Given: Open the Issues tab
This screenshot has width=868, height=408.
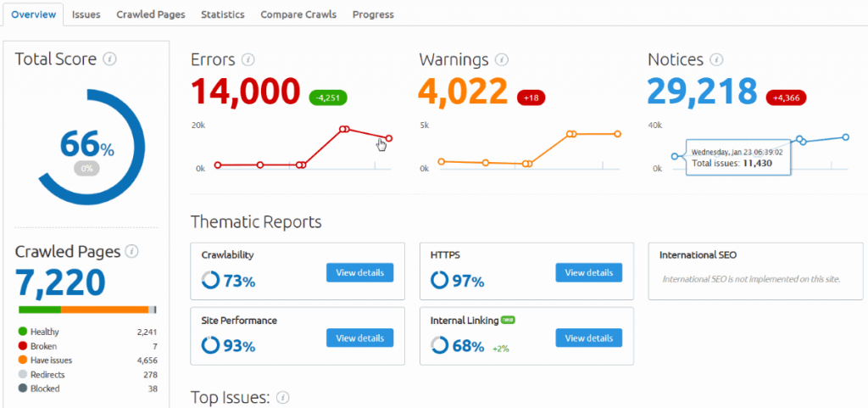Looking at the screenshot, I should pyautogui.click(x=86, y=14).
